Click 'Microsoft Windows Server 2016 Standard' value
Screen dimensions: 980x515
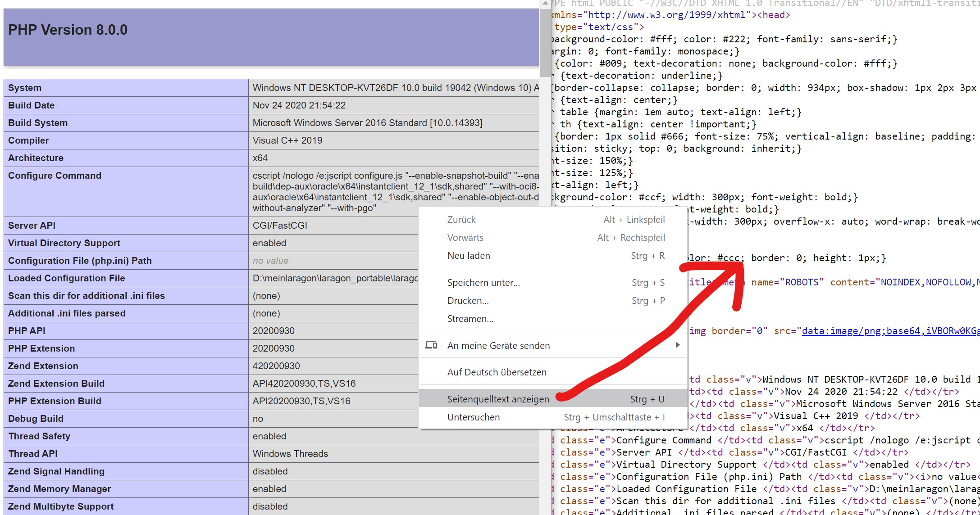point(368,123)
